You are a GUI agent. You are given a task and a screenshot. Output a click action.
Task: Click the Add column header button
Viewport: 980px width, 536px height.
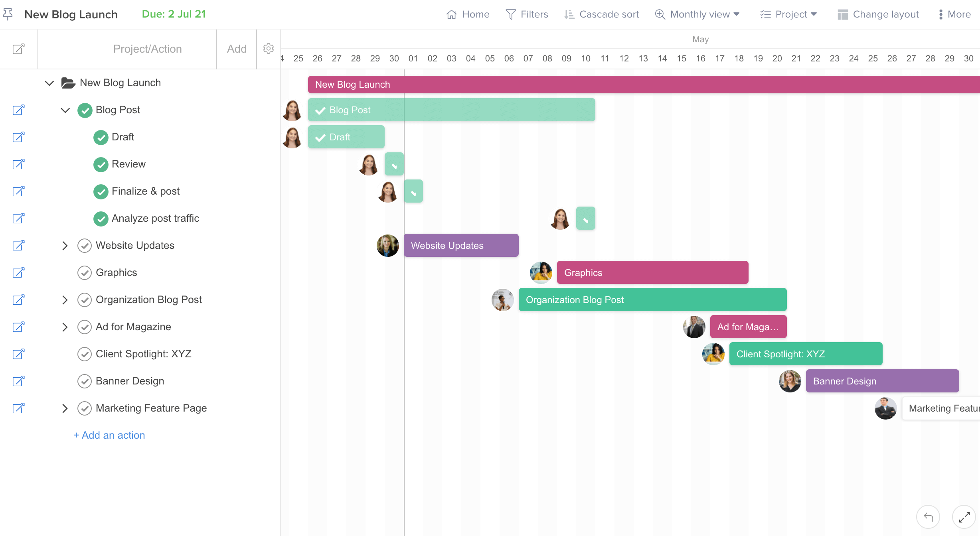[x=237, y=49]
